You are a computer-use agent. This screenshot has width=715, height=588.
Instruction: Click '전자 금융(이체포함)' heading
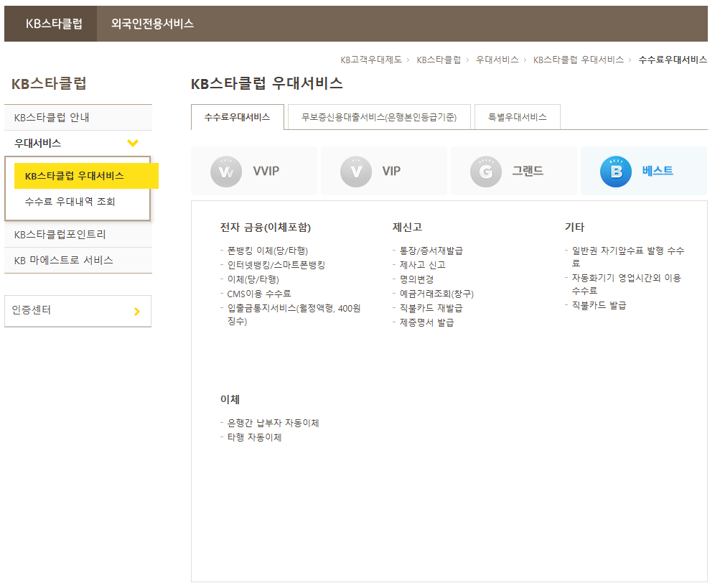266,227
